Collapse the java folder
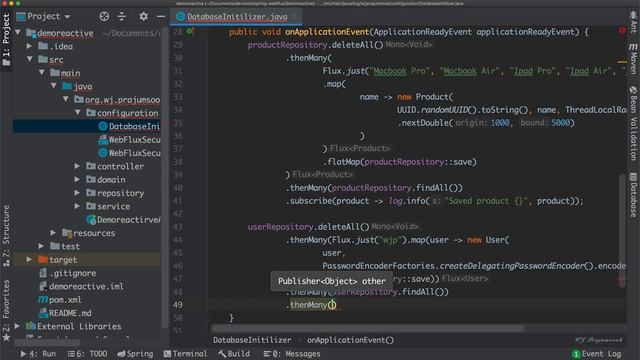This screenshot has width=640, height=360. tap(53, 86)
